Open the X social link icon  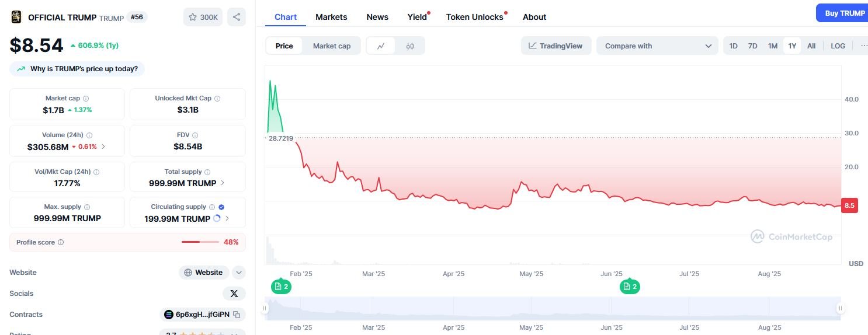pos(234,294)
